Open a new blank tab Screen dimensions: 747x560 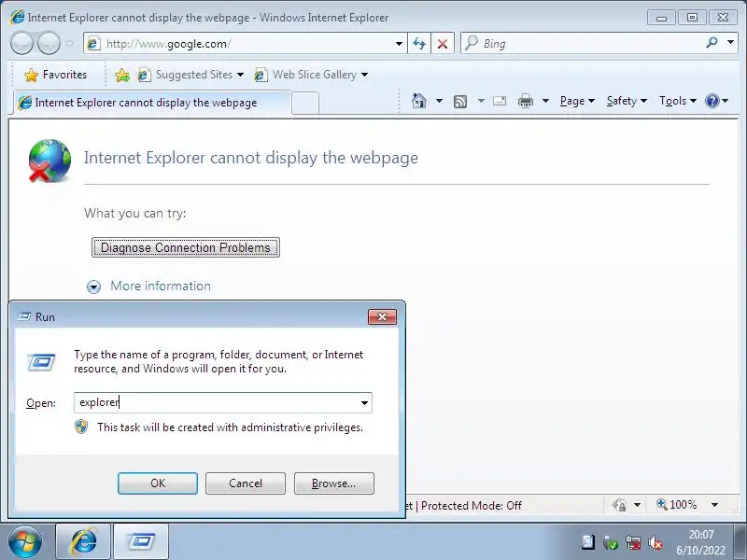pos(305,103)
